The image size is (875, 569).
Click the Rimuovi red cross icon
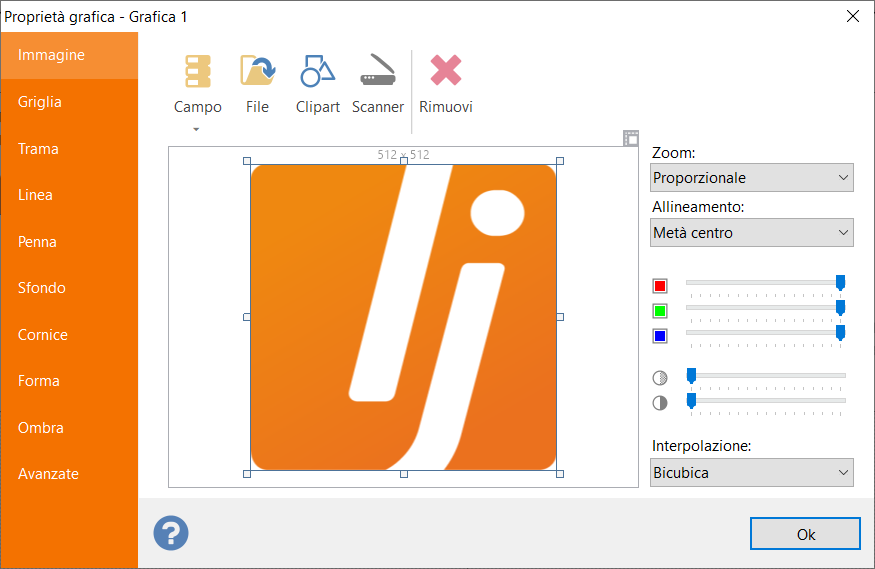coord(446,70)
